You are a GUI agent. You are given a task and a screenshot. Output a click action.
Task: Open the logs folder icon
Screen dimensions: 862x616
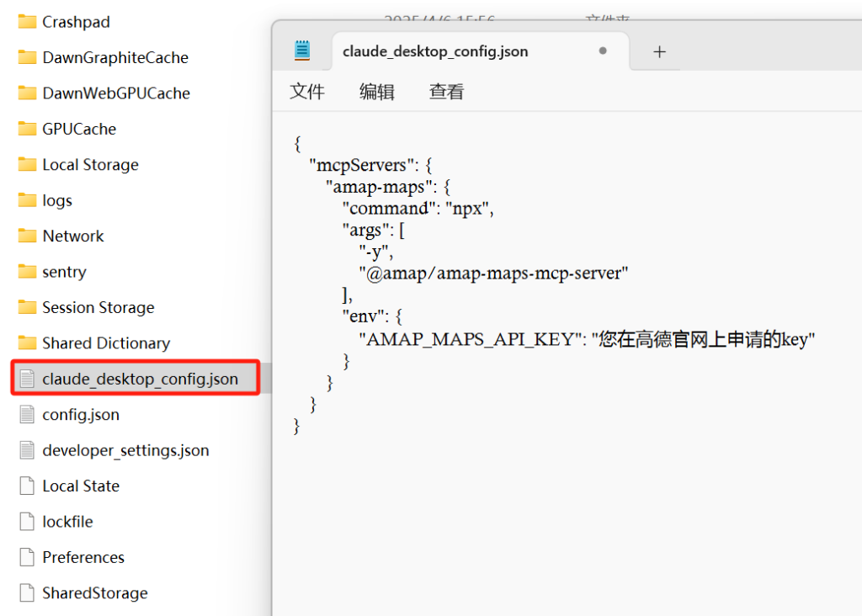27,200
